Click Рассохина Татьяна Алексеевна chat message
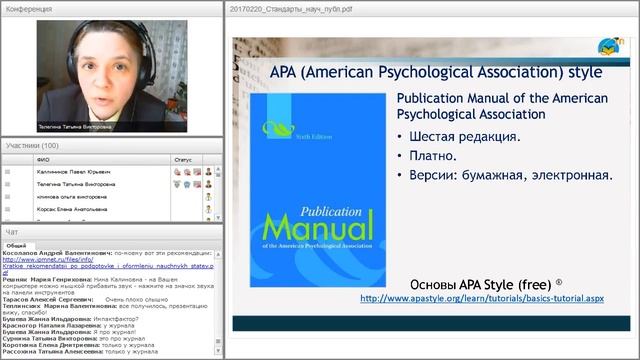 (x=80, y=351)
